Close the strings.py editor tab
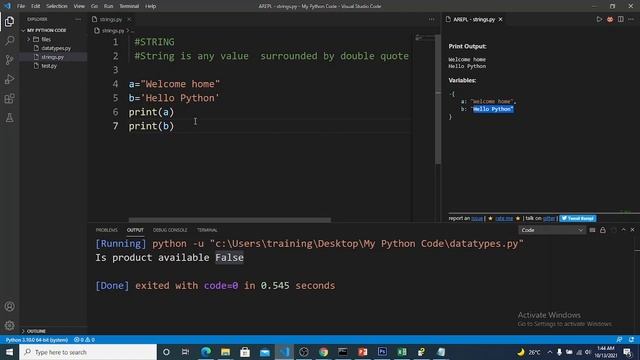Viewport: 640px width, 360px height. [129, 19]
